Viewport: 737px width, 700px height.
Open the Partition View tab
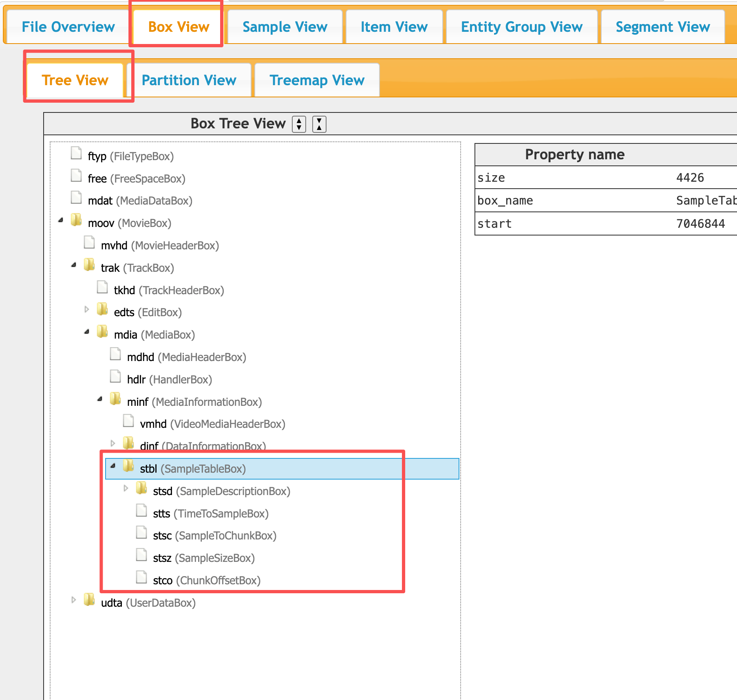pos(189,80)
